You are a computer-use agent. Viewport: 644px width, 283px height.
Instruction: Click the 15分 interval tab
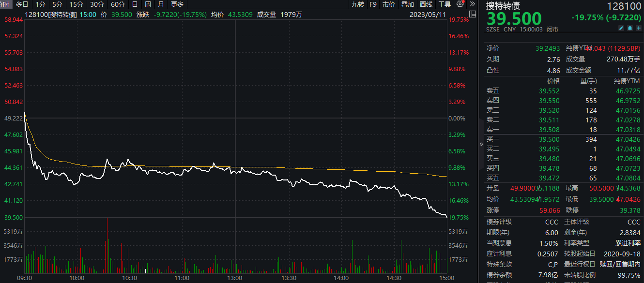[76, 4]
